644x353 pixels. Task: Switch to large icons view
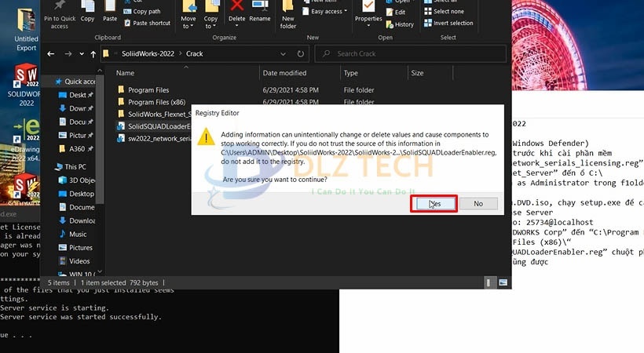point(503,282)
